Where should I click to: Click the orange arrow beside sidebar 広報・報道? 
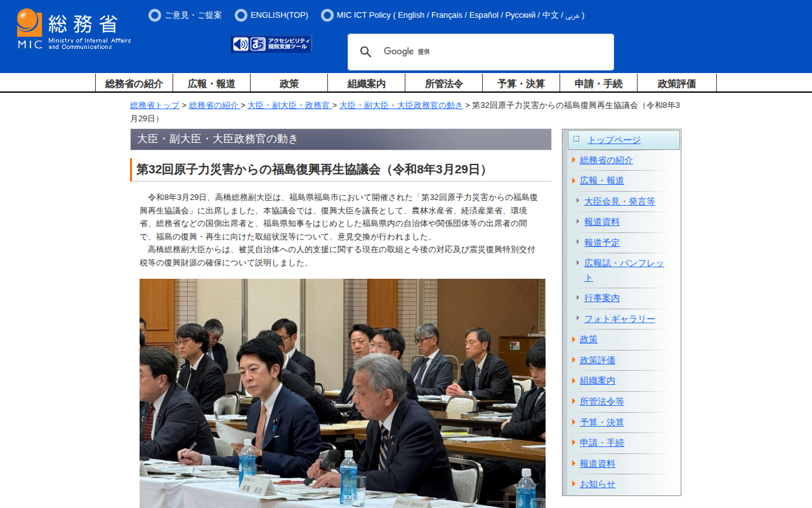coord(573,180)
